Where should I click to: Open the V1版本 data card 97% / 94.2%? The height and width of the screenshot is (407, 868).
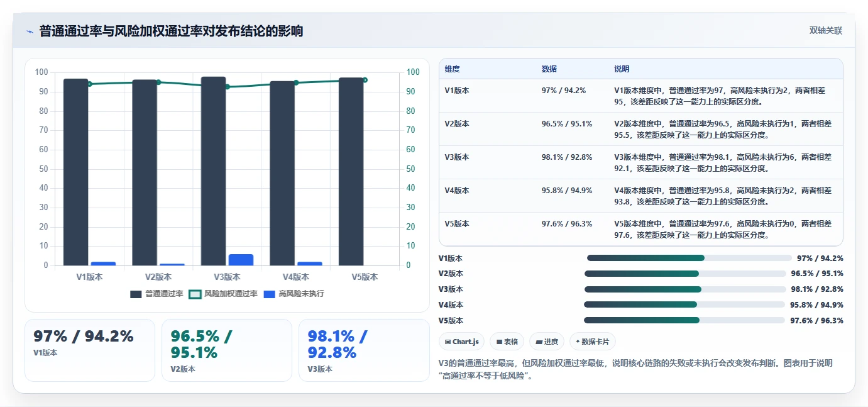click(90, 350)
